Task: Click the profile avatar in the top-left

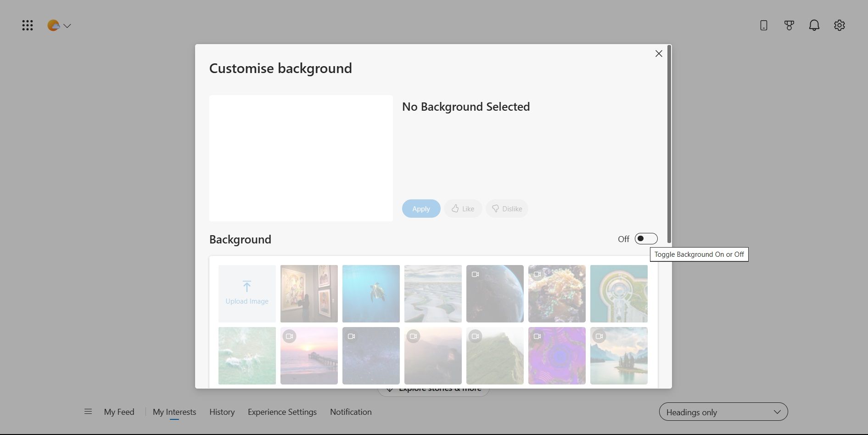Action: [54, 25]
